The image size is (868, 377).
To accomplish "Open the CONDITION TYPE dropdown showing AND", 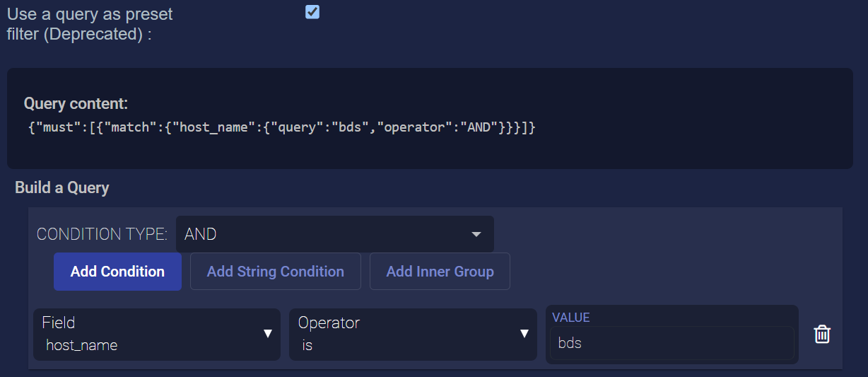I will pyautogui.click(x=334, y=234).
